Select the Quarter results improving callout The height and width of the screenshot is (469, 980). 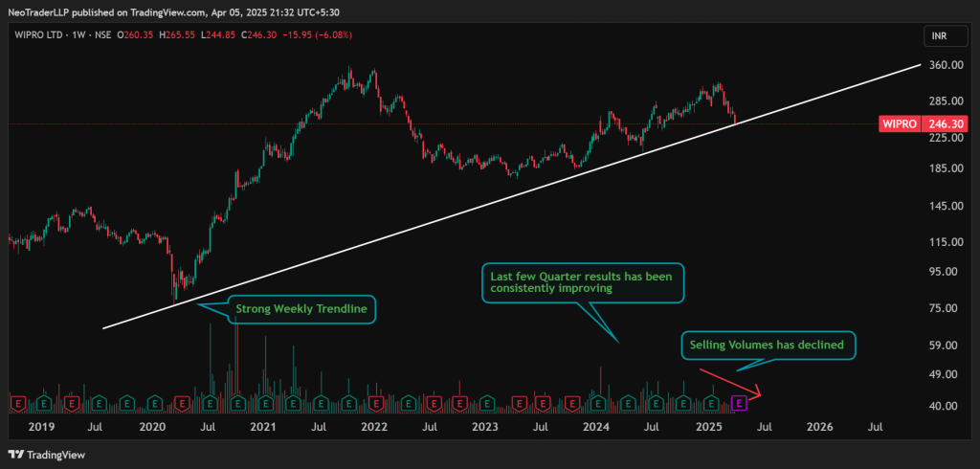(x=582, y=282)
